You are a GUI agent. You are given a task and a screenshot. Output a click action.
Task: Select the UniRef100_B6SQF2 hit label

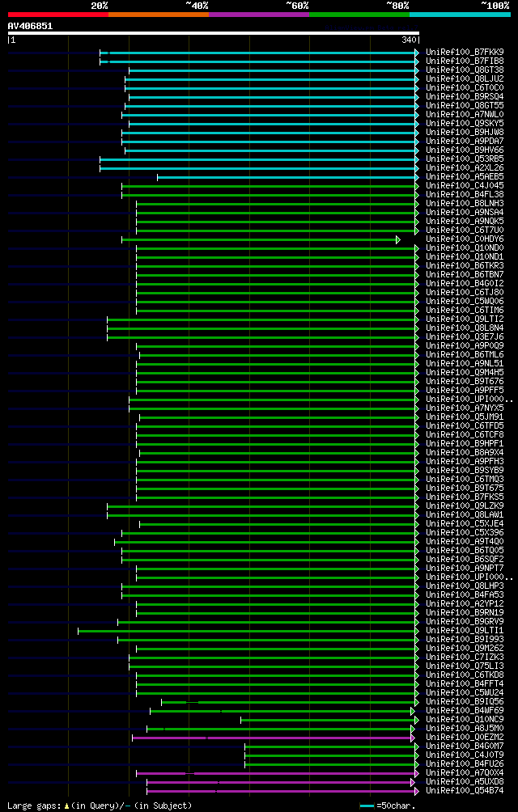click(x=465, y=559)
